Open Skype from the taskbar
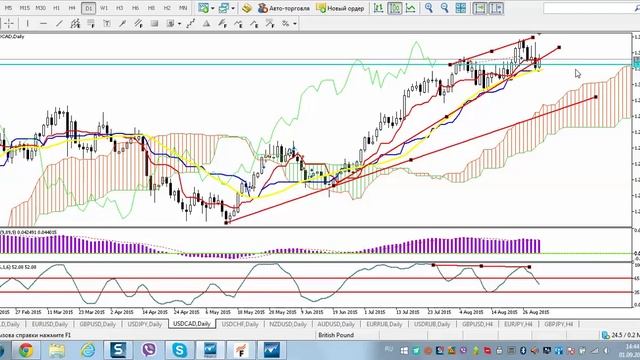The height and width of the screenshot is (360, 640). pyautogui.click(x=179, y=350)
